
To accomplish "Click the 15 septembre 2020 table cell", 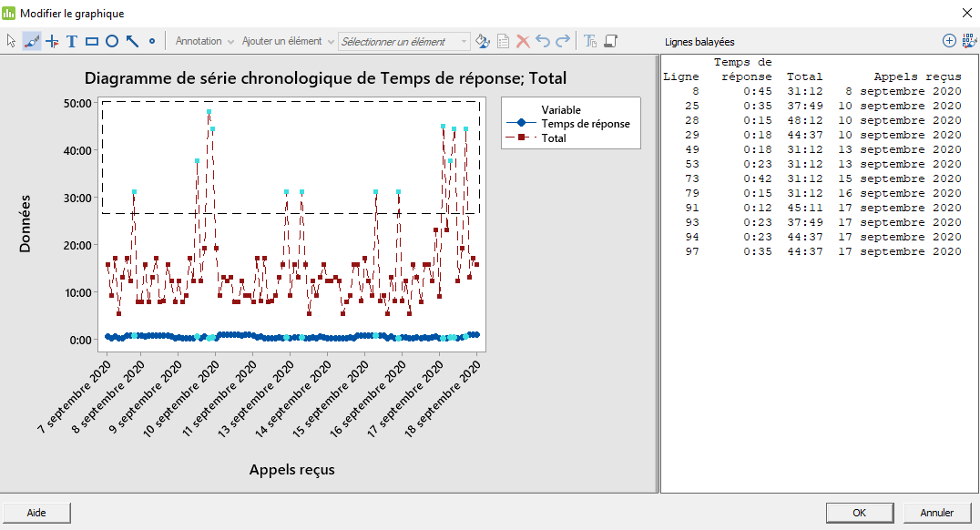I will (x=899, y=178).
